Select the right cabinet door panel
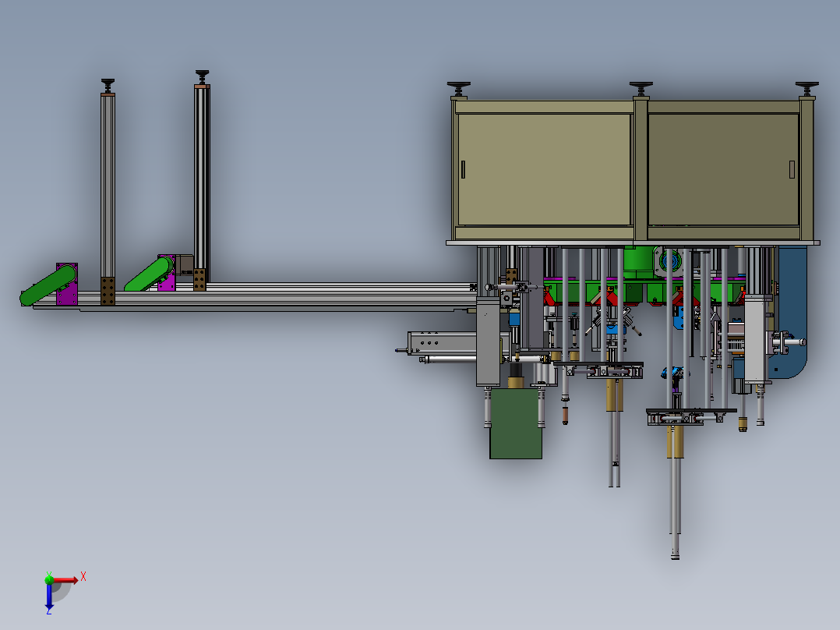Image resolution: width=840 pixels, height=630 pixels. tap(723, 169)
